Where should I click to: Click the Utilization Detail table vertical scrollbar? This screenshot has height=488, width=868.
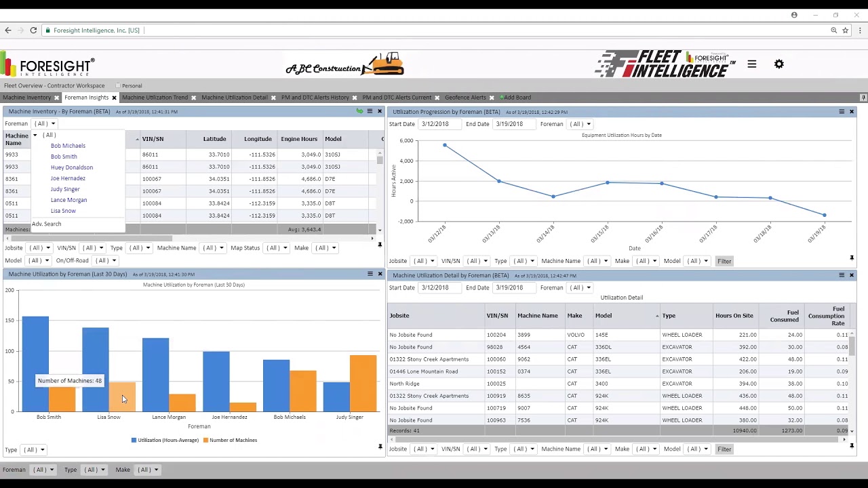[x=852, y=346]
